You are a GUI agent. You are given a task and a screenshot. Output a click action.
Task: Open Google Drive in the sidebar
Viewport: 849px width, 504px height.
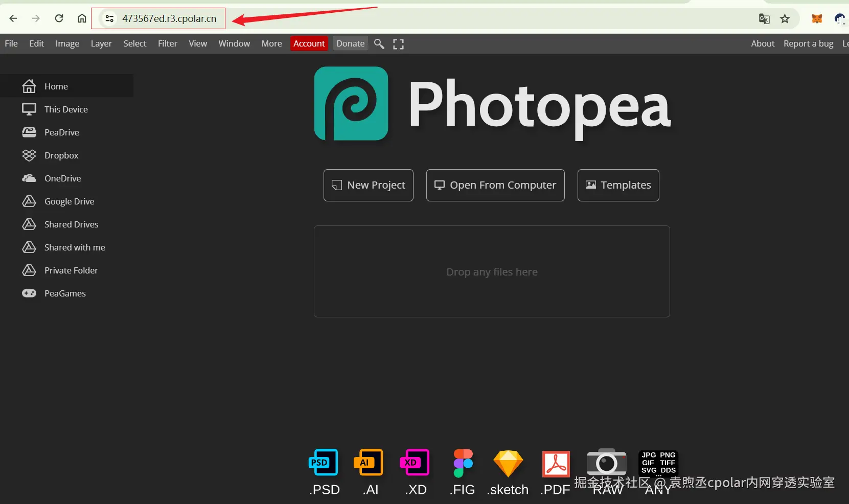(x=66, y=201)
